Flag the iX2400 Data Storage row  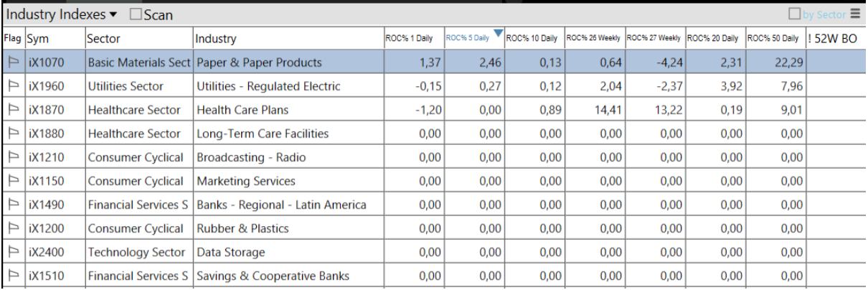(x=13, y=253)
